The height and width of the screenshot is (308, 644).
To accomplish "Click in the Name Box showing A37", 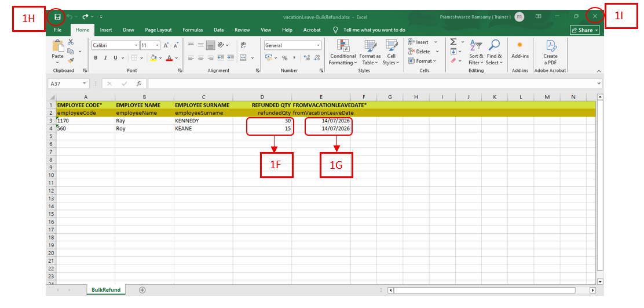I will (x=64, y=84).
